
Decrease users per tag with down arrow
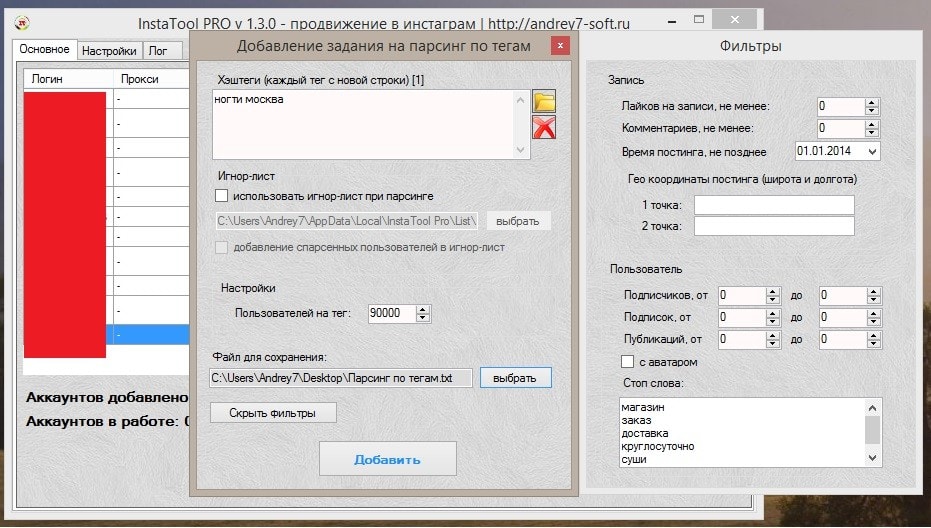point(423,318)
